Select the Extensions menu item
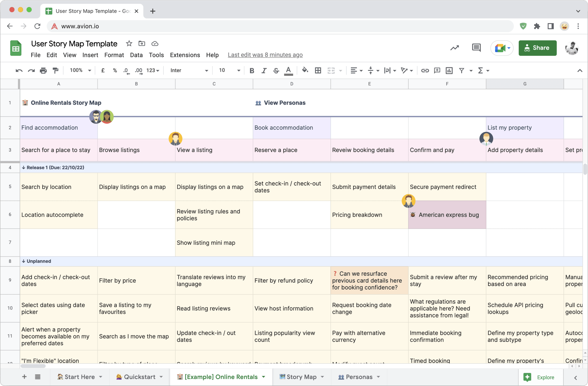Screen dimensions: 588x386 185,55
